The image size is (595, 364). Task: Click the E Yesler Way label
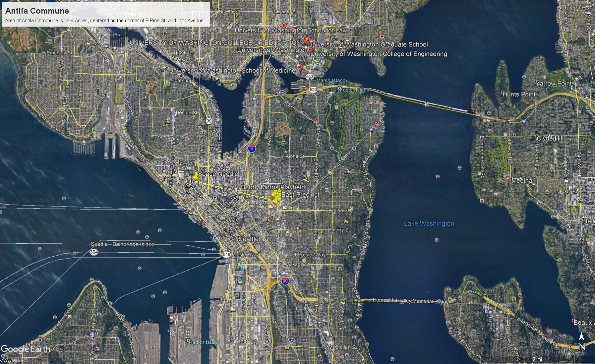coord(310,255)
